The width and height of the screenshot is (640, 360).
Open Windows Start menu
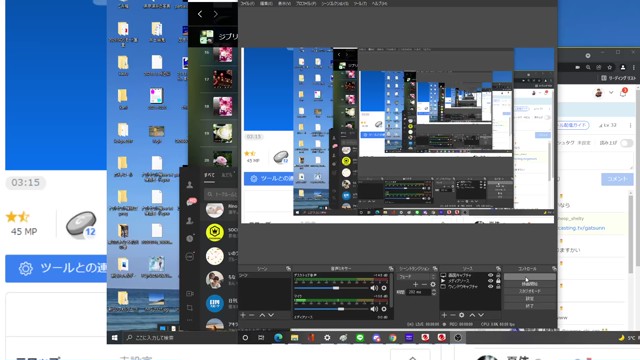coord(115,338)
